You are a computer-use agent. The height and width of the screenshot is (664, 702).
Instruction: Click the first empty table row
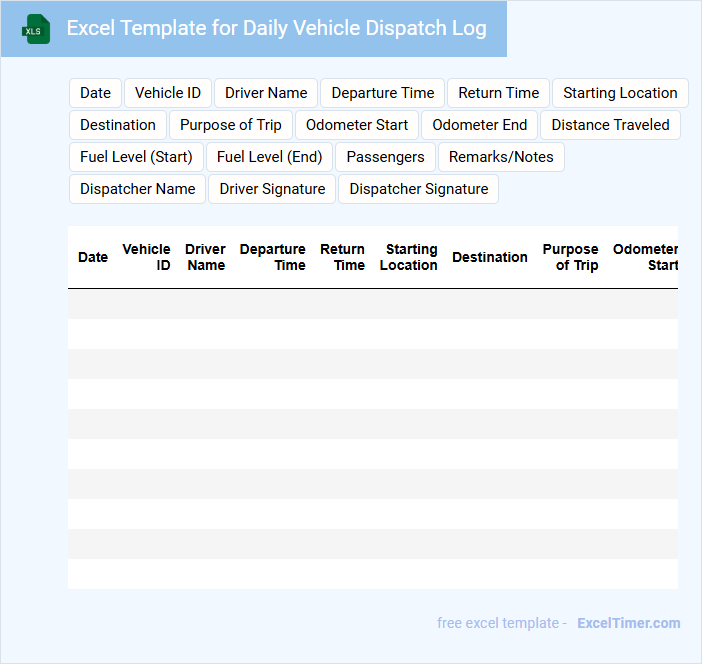372,304
